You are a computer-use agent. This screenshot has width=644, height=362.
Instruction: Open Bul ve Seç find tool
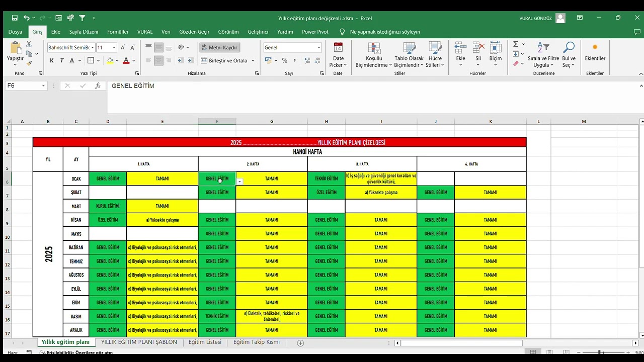(x=569, y=54)
